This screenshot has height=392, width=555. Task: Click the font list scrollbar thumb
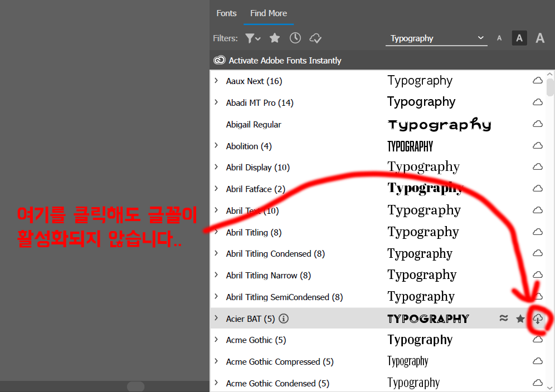(x=549, y=87)
